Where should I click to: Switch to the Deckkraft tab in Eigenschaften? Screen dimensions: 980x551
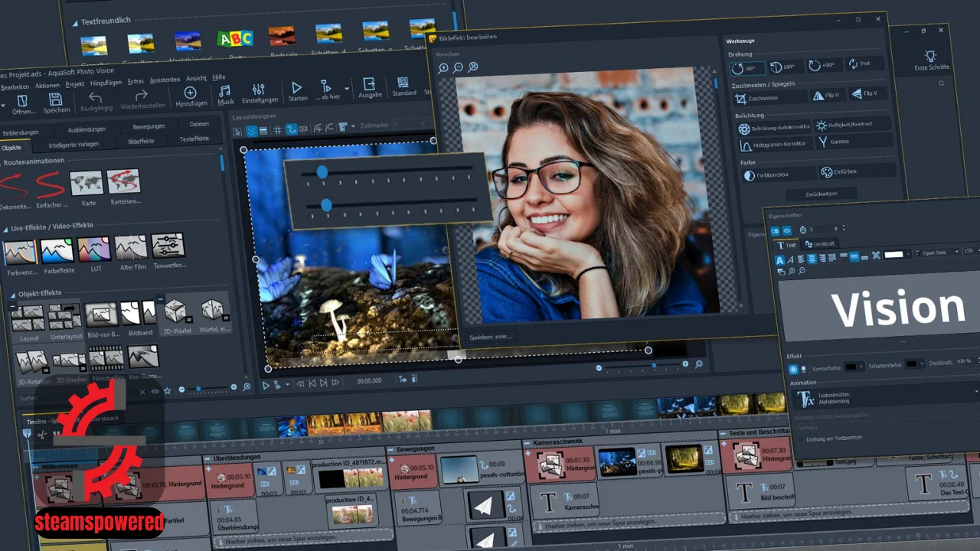click(819, 244)
